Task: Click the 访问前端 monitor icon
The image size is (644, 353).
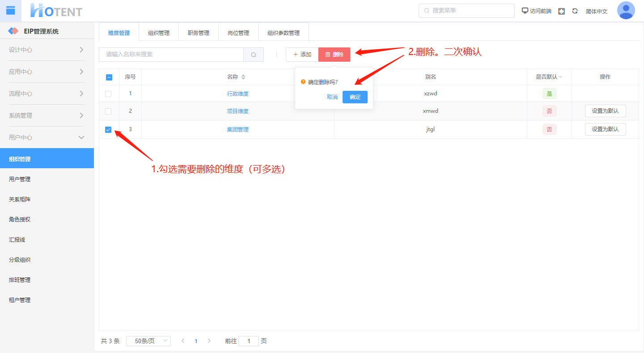Action: [525, 11]
